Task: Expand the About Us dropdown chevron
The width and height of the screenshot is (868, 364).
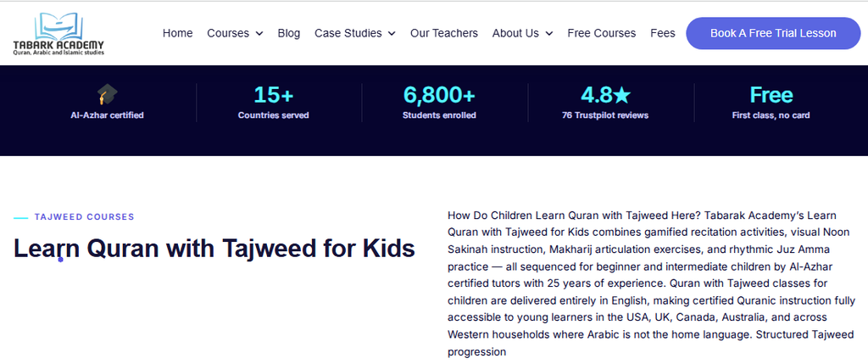Action: [548, 34]
